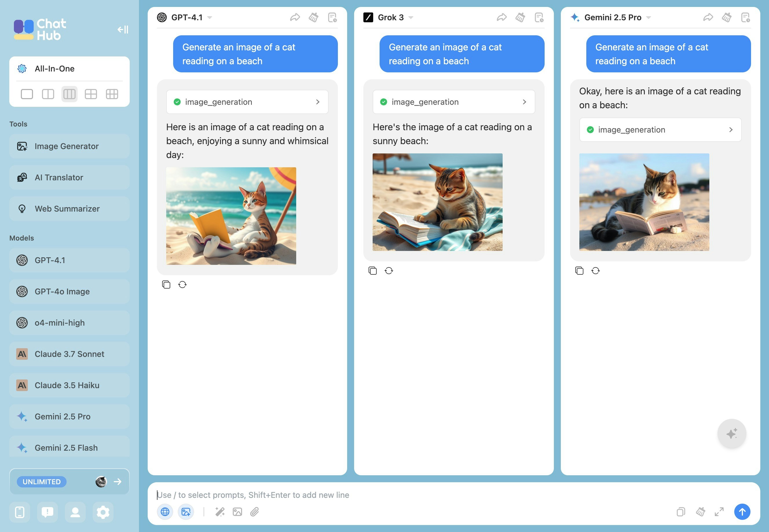Regenerate the Grok 3 response
This screenshot has width=769, height=532.
(389, 271)
